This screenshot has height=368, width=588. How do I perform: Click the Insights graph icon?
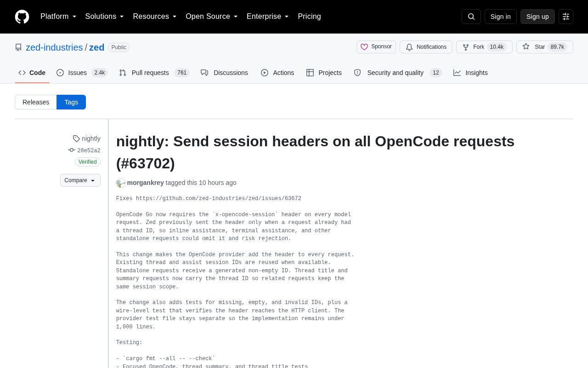[457, 73]
